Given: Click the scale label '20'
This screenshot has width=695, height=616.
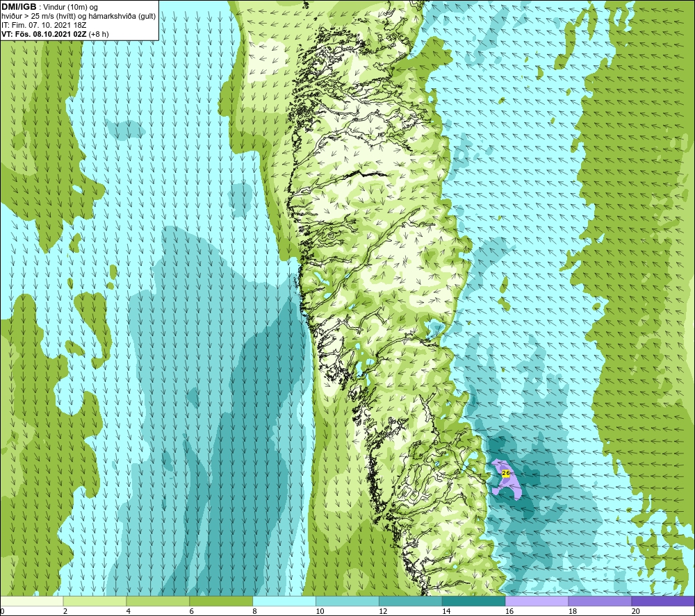Looking at the screenshot, I should 636,611.
